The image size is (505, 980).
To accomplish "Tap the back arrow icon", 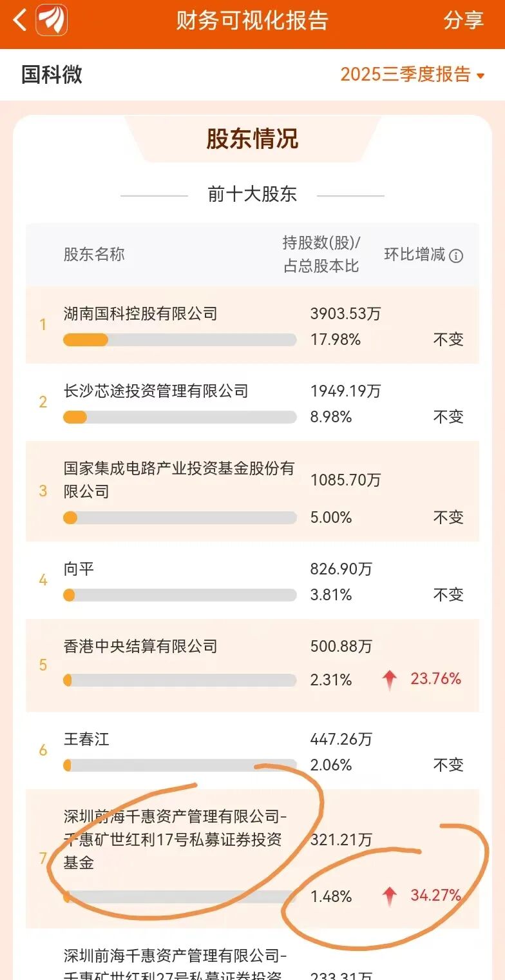I will 20,21.
